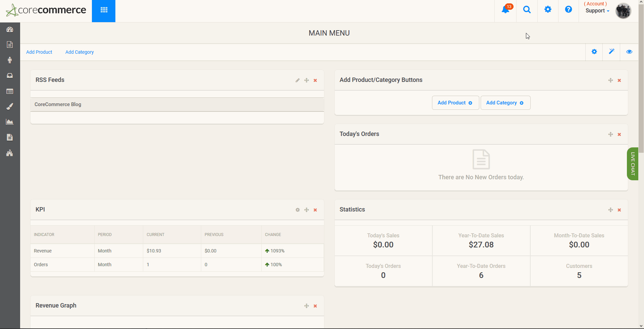The image size is (644, 329).
Task: Expand the Support dropdown menu
Action: coord(597,10)
